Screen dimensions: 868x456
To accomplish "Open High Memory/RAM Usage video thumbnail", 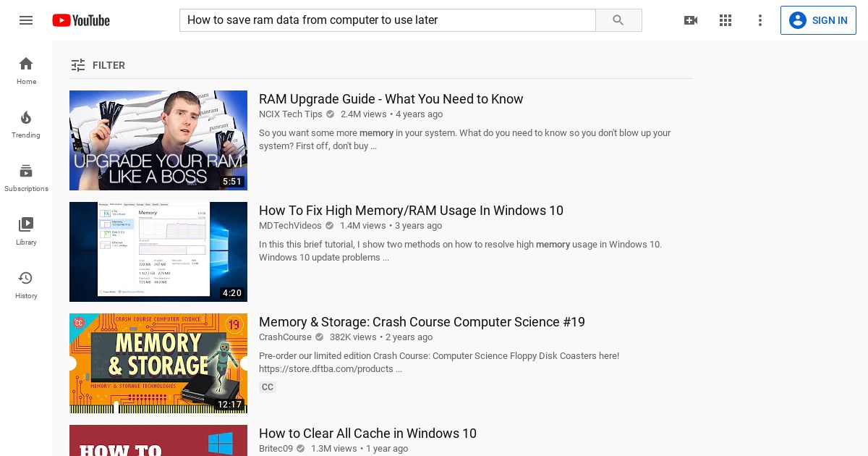I will pyautogui.click(x=158, y=252).
